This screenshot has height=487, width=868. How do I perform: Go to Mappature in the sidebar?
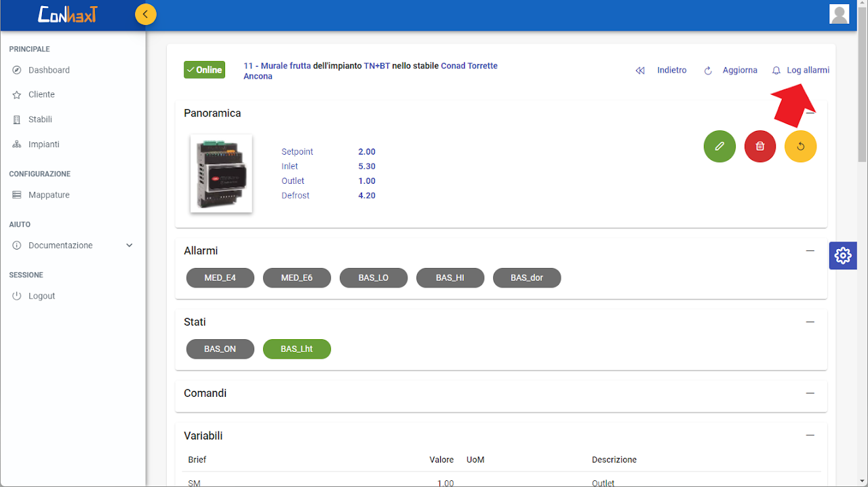pos(49,195)
